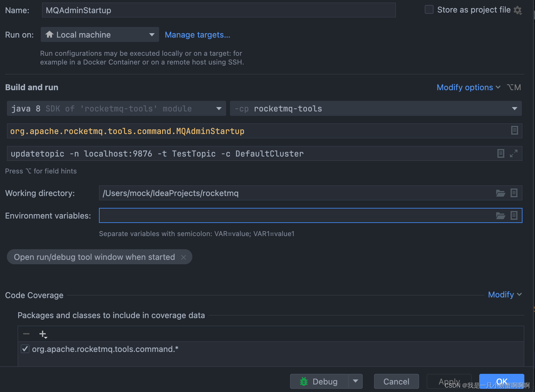Expand the -cp rocketmq-tools classpath dropdown

pos(514,108)
